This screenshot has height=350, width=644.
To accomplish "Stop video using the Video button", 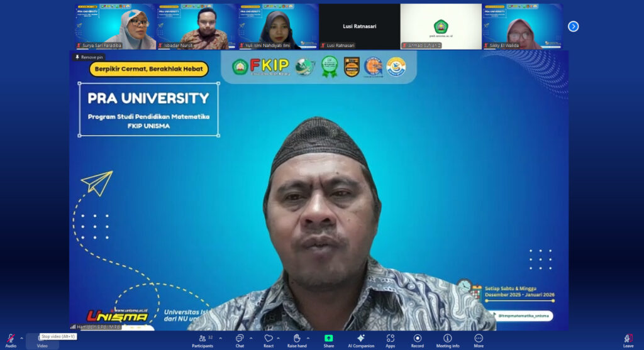I will (42, 341).
